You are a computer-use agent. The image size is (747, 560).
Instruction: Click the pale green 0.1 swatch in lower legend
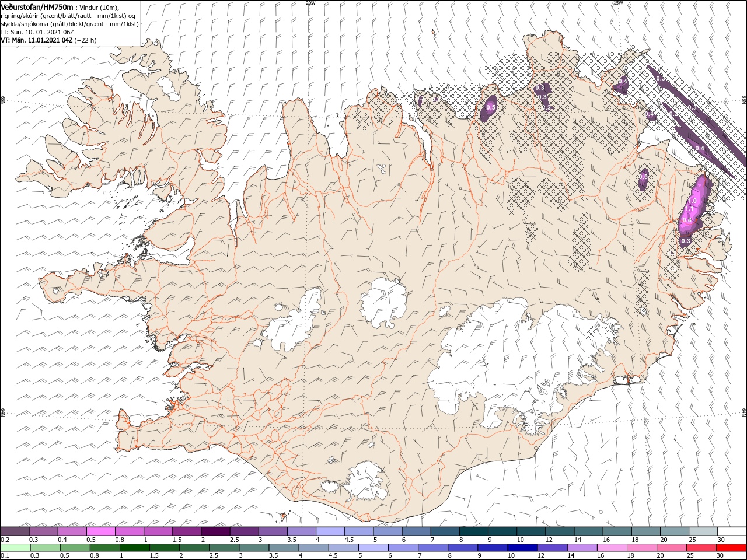(15, 548)
